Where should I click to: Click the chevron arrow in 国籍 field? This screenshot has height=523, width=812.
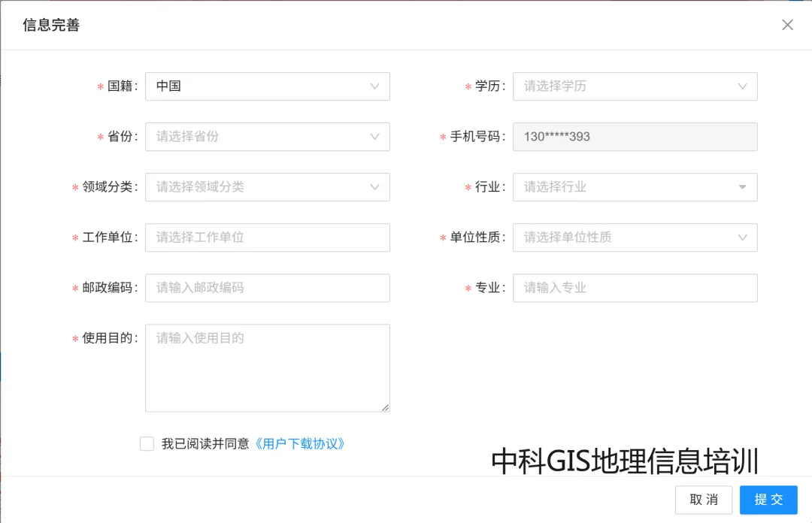[x=374, y=86]
